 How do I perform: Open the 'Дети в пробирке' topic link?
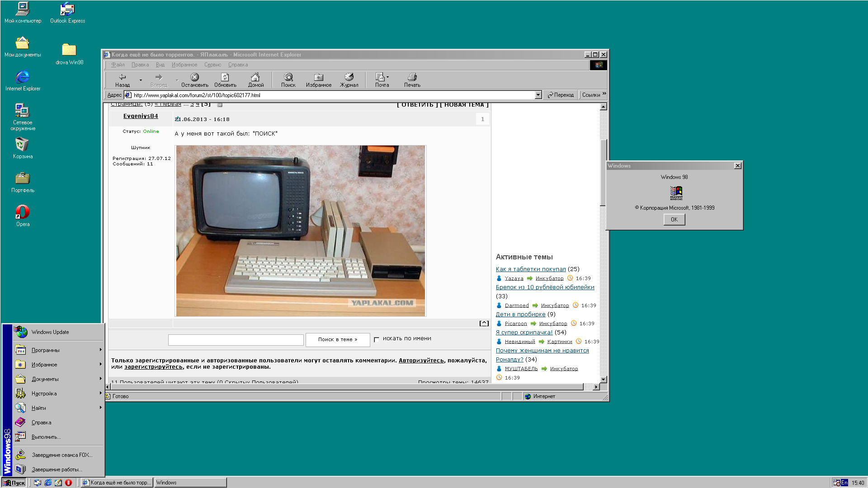point(521,314)
